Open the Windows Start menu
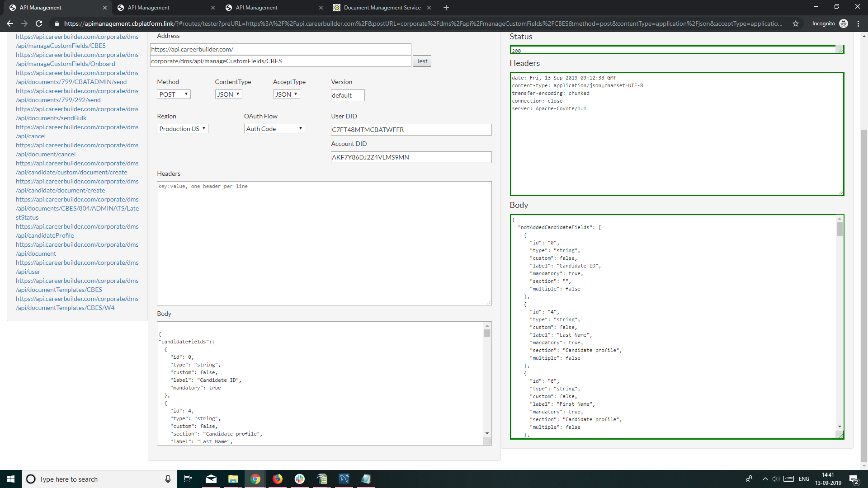 pyautogui.click(x=11, y=479)
